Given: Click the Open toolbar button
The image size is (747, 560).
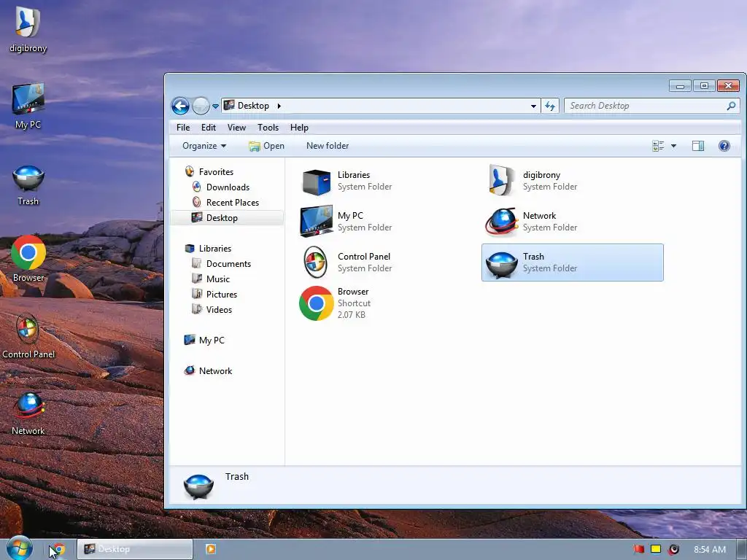Looking at the screenshot, I should click(x=266, y=146).
